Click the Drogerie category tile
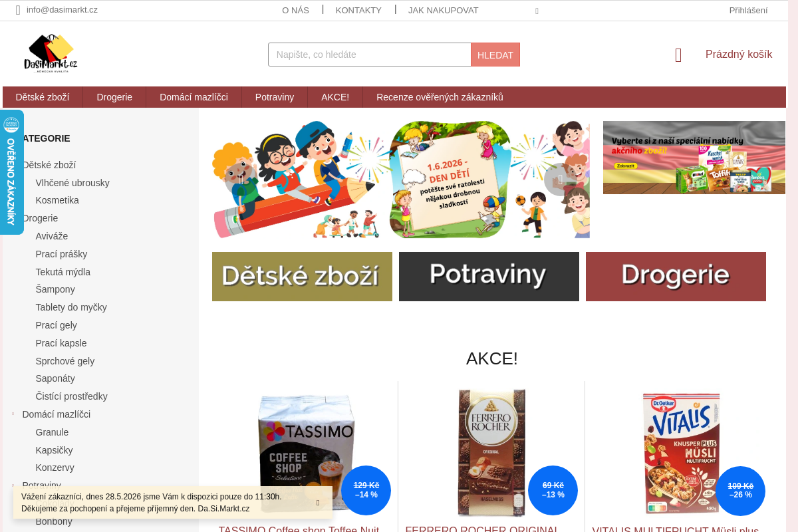The image size is (798, 532). pyautogui.click(x=676, y=277)
